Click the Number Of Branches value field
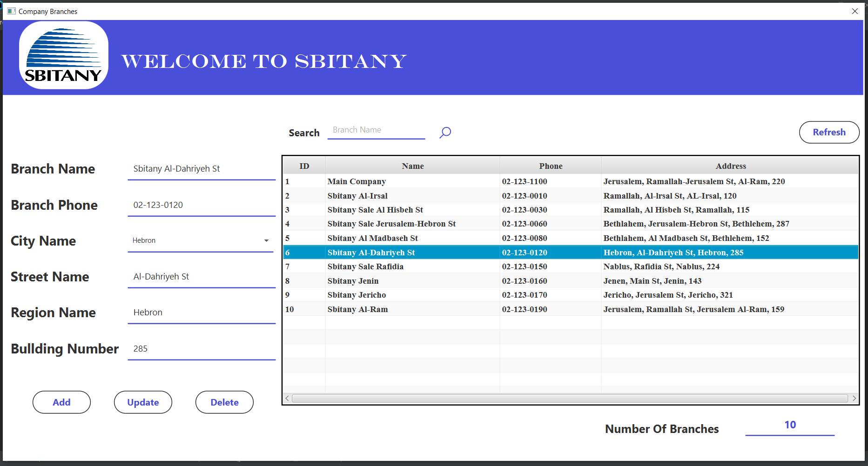The image size is (868, 466). click(790, 425)
